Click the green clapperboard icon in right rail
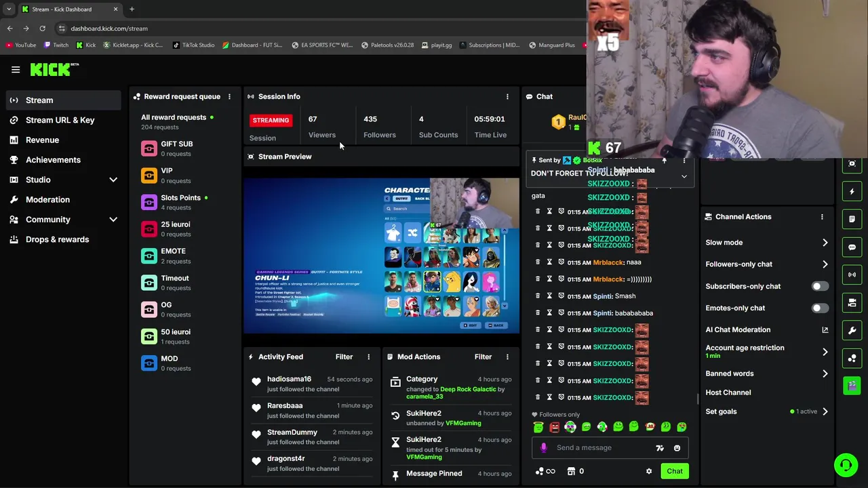868x488 pixels. point(852,385)
